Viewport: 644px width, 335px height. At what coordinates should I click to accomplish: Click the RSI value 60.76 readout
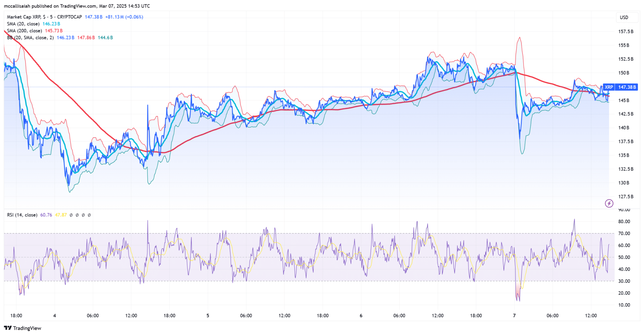pyautogui.click(x=46, y=215)
